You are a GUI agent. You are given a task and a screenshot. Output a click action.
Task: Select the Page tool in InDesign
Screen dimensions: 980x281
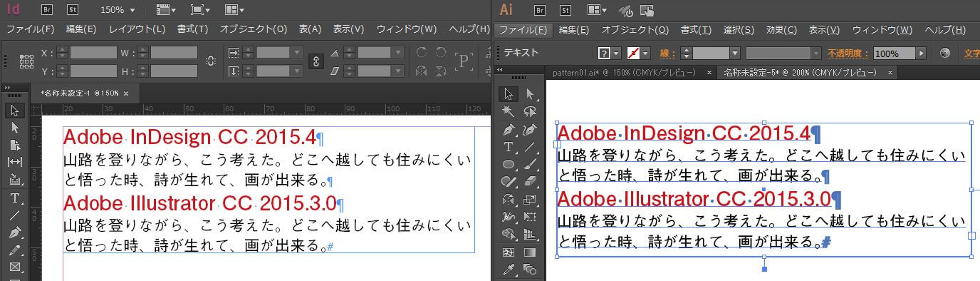(x=15, y=145)
